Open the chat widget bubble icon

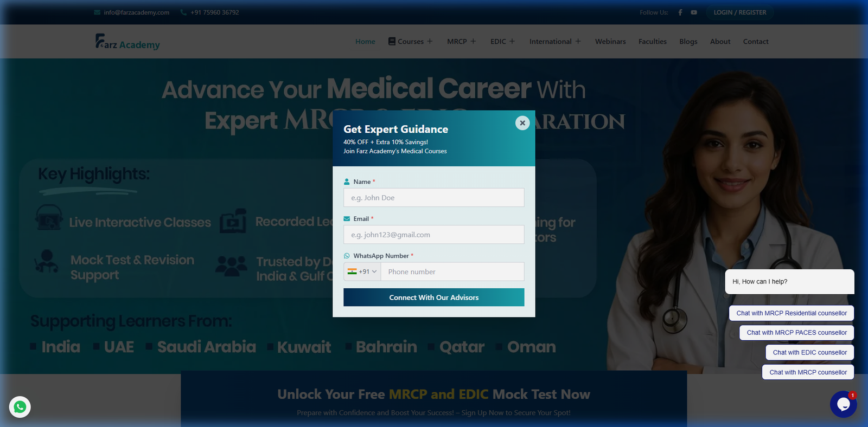pyautogui.click(x=843, y=404)
